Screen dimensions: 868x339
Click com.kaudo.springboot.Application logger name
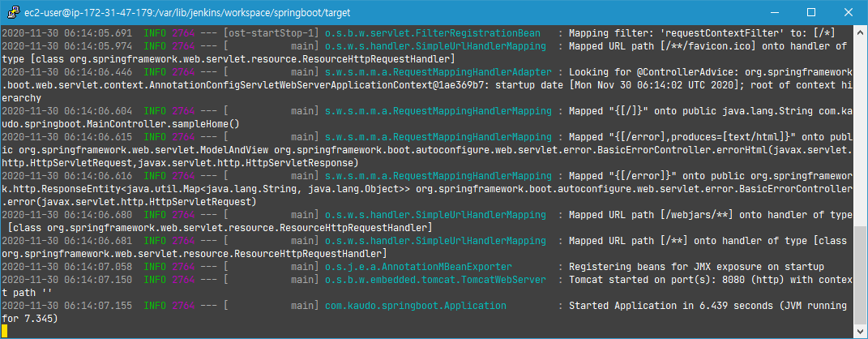416,305
